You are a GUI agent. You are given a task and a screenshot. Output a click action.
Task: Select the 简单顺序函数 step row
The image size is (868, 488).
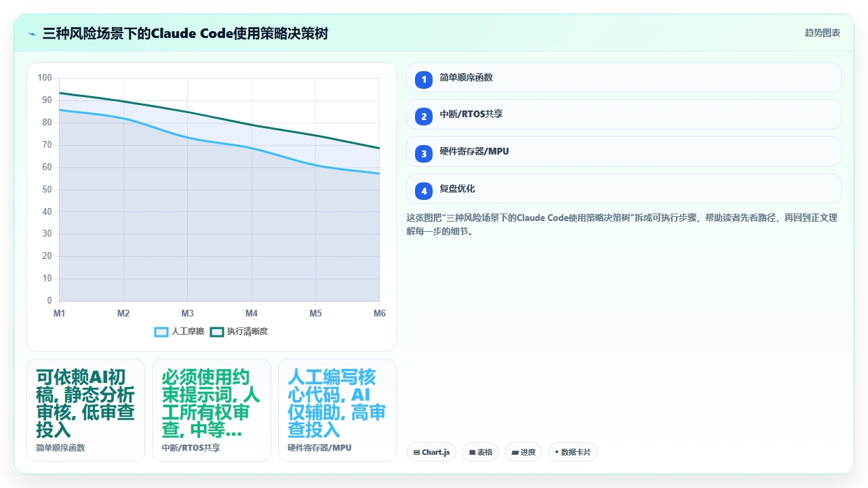623,77
